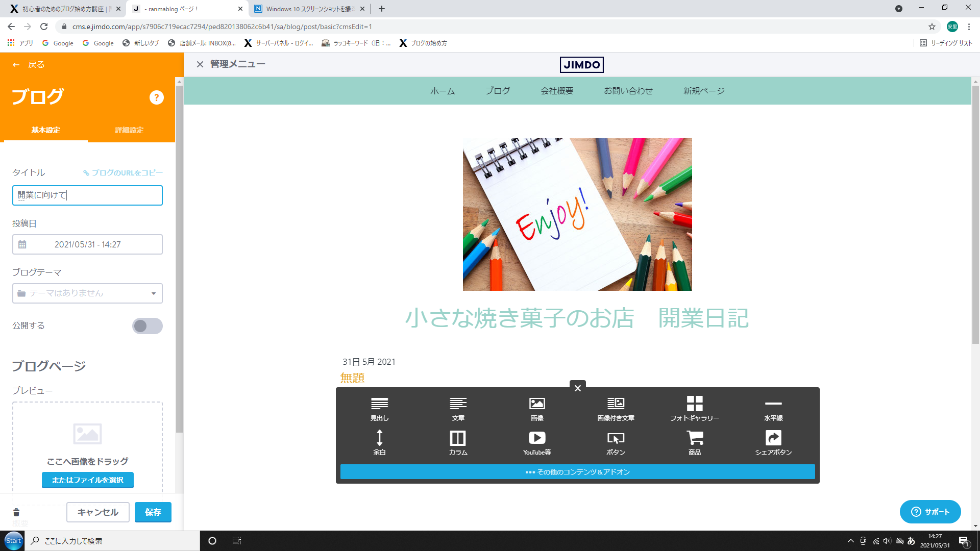Screen dimensions: 980x551
Task: Add a カラム columns element
Action: [x=458, y=442]
